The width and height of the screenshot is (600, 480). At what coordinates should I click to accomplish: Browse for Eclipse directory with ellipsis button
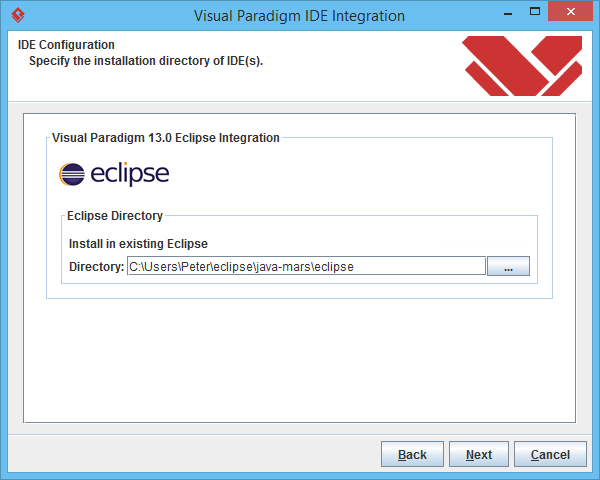pyautogui.click(x=508, y=266)
